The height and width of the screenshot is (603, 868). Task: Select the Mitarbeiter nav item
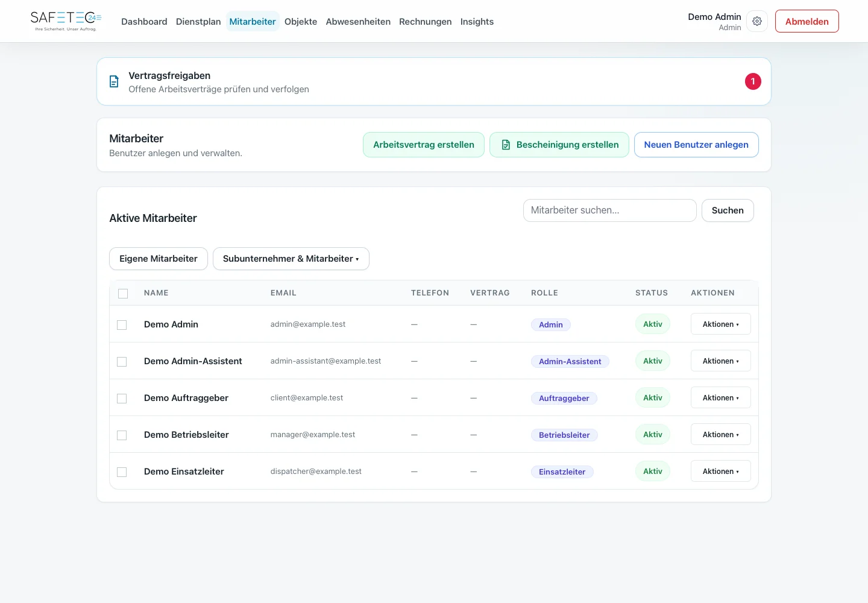tap(253, 22)
